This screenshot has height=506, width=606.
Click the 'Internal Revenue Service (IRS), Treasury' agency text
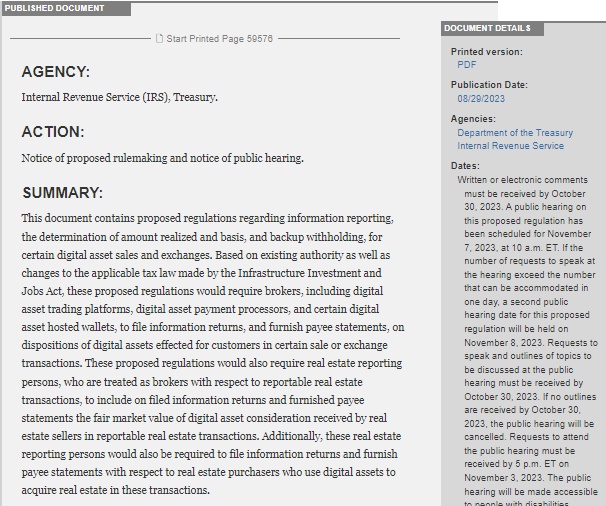tap(120, 98)
